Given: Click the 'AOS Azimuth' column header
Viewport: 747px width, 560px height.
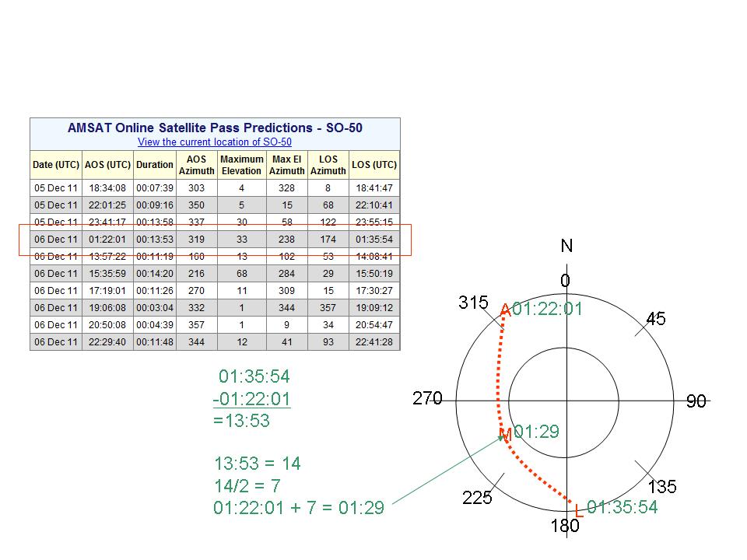Looking at the screenshot, I should pos(196,165).
